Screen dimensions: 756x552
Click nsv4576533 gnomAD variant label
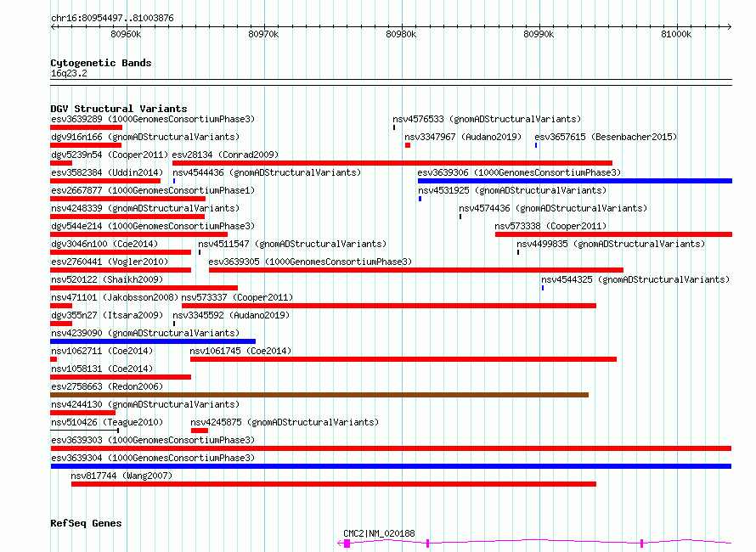(487, 119)
